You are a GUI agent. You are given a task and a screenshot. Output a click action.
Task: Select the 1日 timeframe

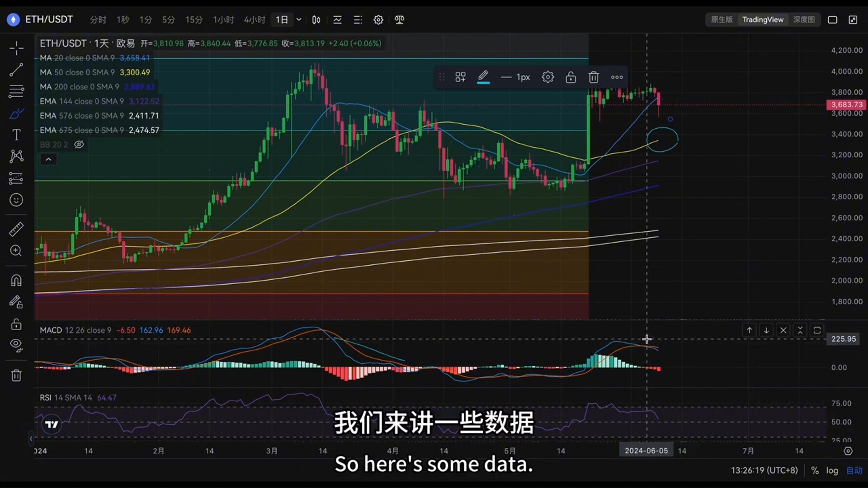pos(282,20)
